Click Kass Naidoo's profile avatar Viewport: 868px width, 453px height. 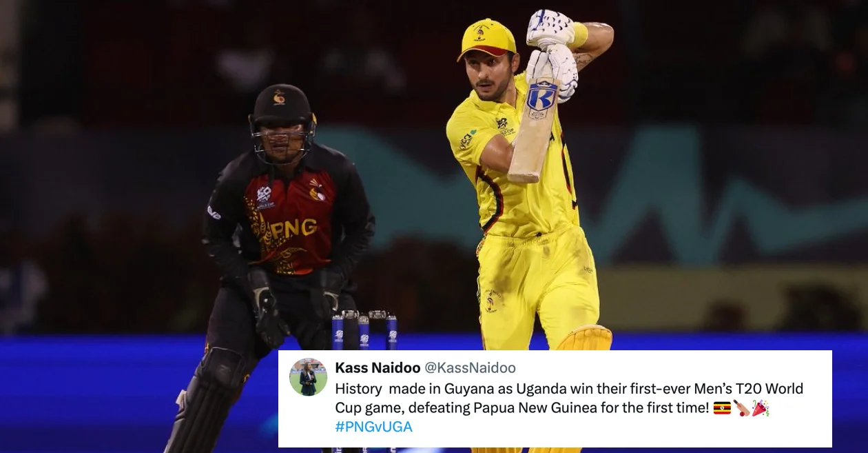[x=308, y=376]
